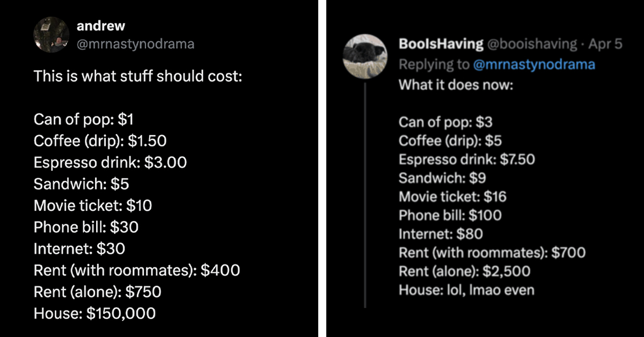Viewport: 644px width, 337px height.
Task: Click the "Rent (alone): $2,500" line
Action: coord(464,272)
